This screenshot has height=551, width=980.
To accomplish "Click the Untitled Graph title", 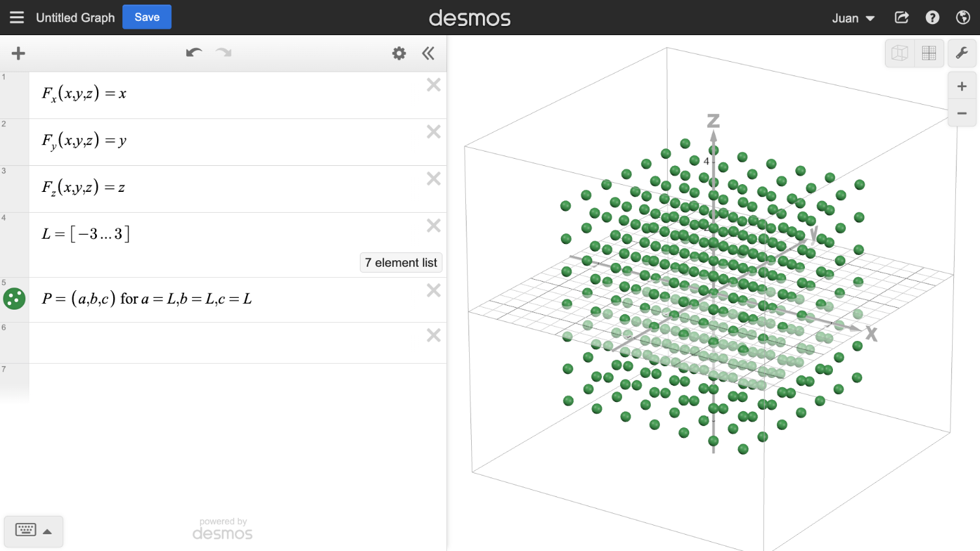I will point(75,18).
